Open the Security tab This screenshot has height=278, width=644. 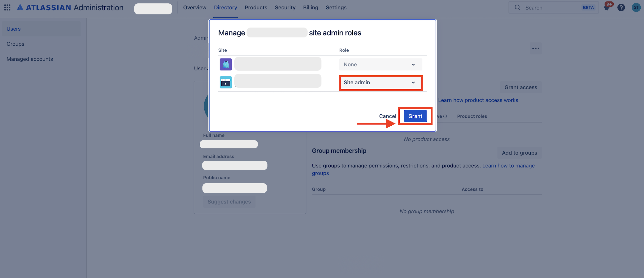(285, 7)
